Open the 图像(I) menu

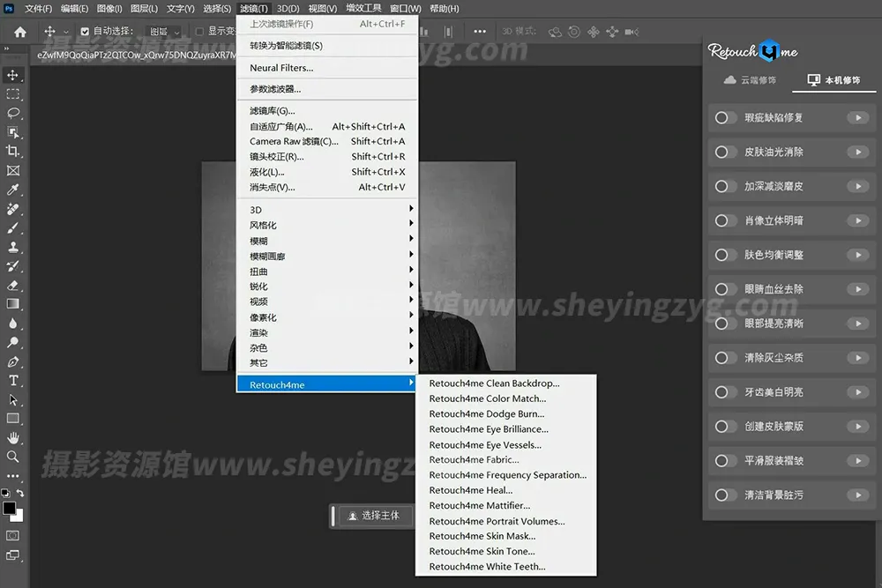pos(109,9)
